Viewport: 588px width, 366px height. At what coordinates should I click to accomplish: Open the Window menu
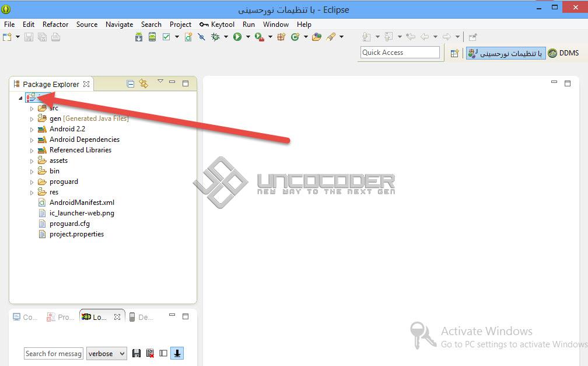[275, 25]
